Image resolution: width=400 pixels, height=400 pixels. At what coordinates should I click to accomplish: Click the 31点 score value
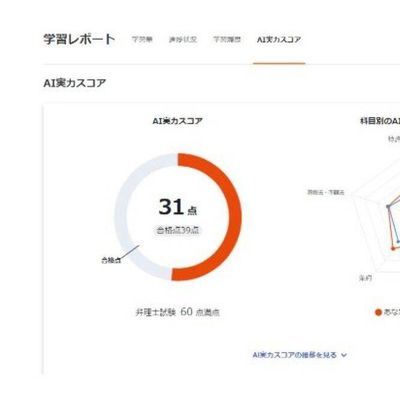tap(178, 207)
